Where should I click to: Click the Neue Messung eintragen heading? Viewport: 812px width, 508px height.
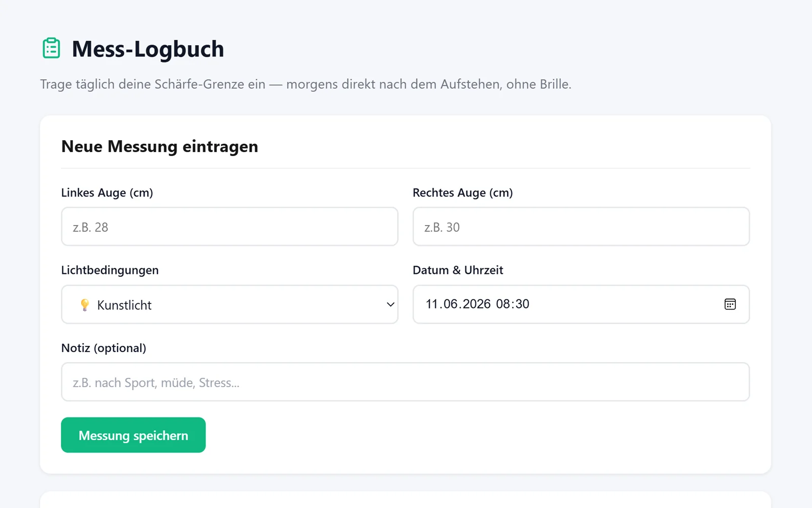point(160,146)
